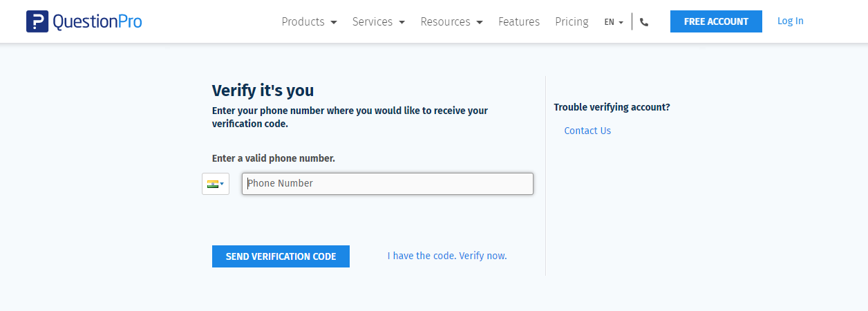Expand the Resources dropdown arrow
Screen dimensions: 868x311
(x=480, y=22)
